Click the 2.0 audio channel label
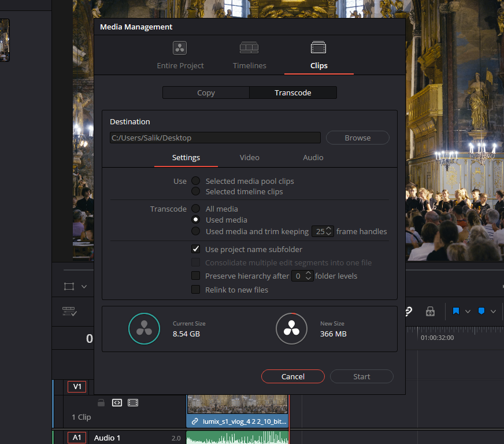Image resolution: width=504 pixels, height=444 pixels. pyautogui.click(x=176, y=438)
